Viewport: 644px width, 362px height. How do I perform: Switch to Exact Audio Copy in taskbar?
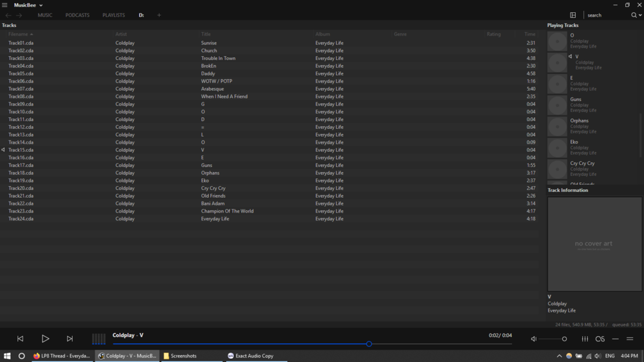(x=256, y=356)
